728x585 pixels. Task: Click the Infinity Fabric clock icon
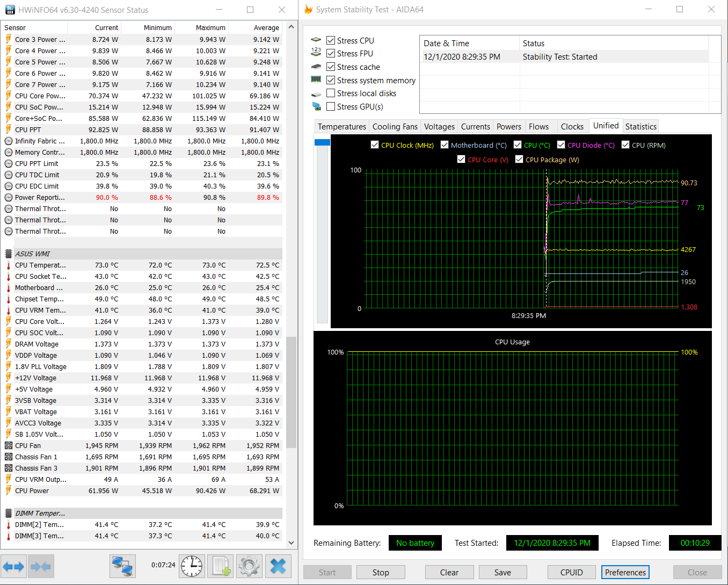[8, 141]
